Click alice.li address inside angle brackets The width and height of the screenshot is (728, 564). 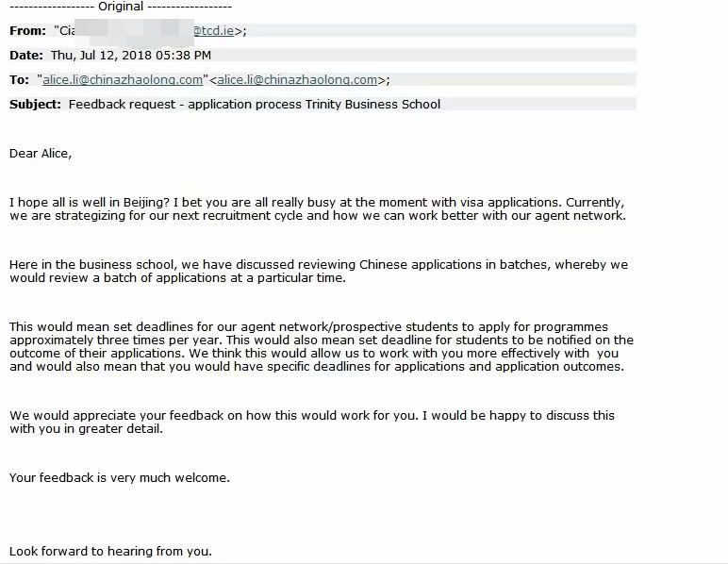pyautogui.click(x=297, y=79)
